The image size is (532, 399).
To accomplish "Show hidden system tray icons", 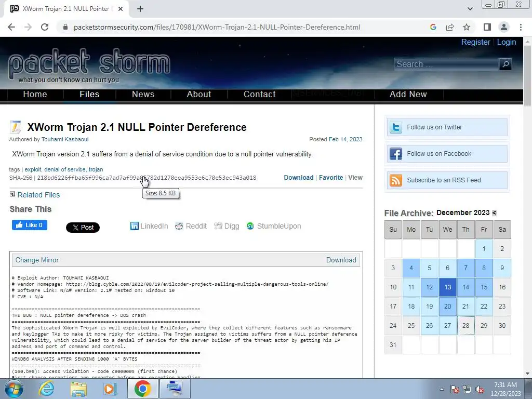I will (442, 389).
